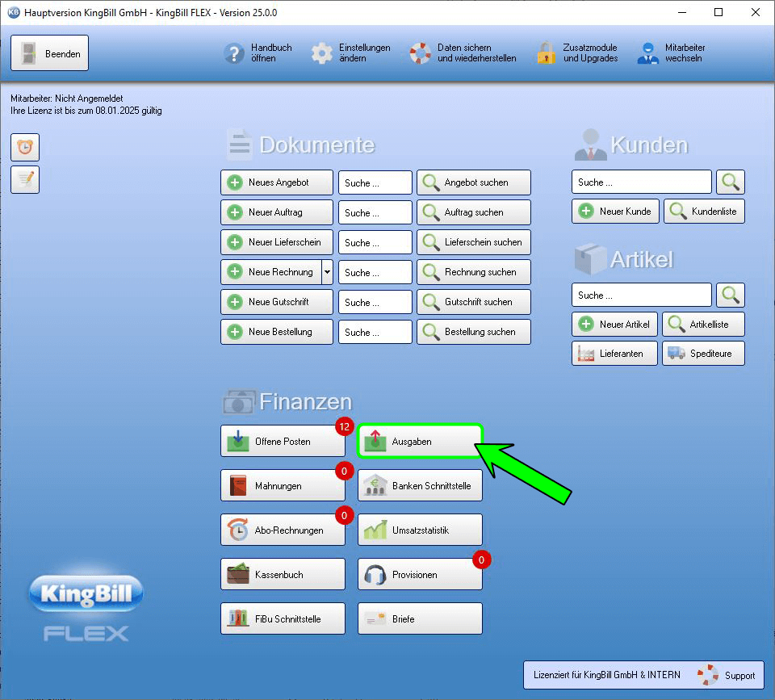Image resolution: width=775 pixels, height=700 pixels.
Task: Open Ausgaben expenses
Action: point(420,441)
